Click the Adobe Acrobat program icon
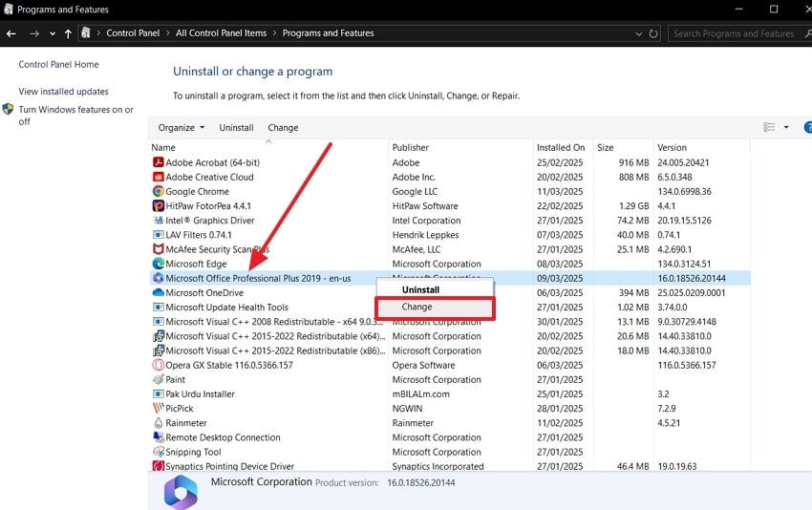This screenshot has height=510, width=812. coord(159,162)
